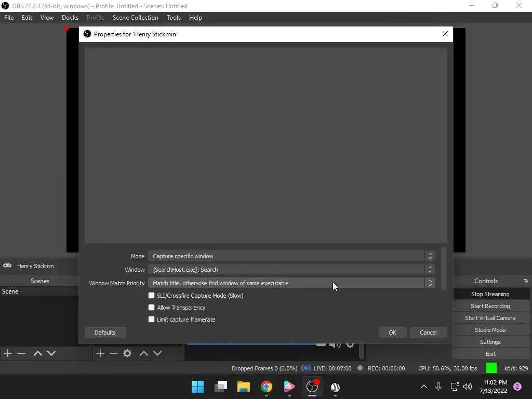Confirm properties with OK button

coord(393,332)
